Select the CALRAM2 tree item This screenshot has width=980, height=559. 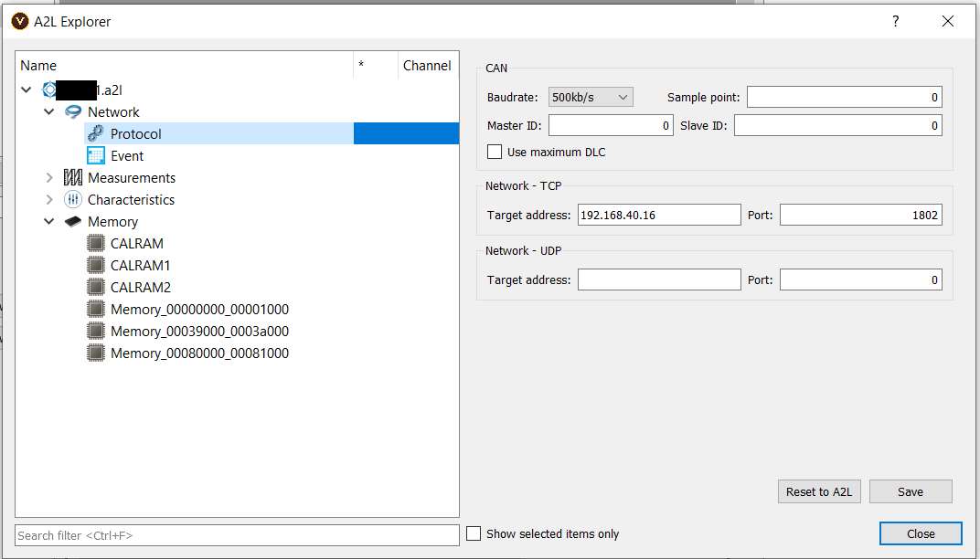point(140,288)
